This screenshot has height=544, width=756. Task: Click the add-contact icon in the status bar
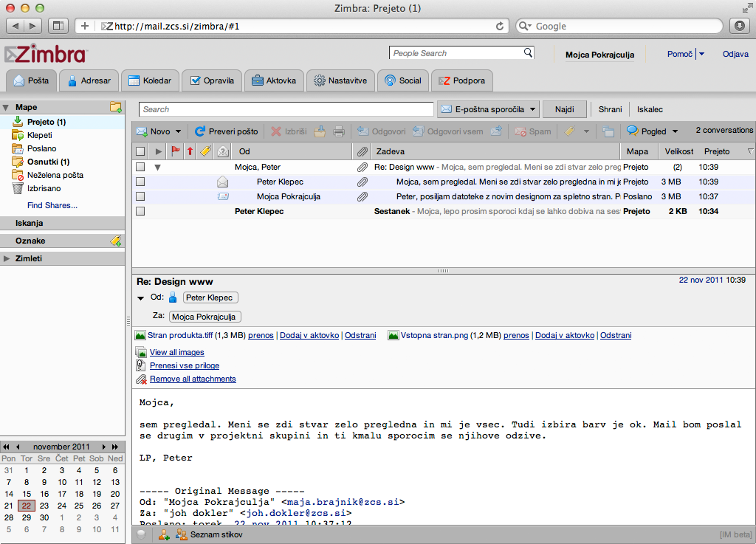(x=164, y=534)
